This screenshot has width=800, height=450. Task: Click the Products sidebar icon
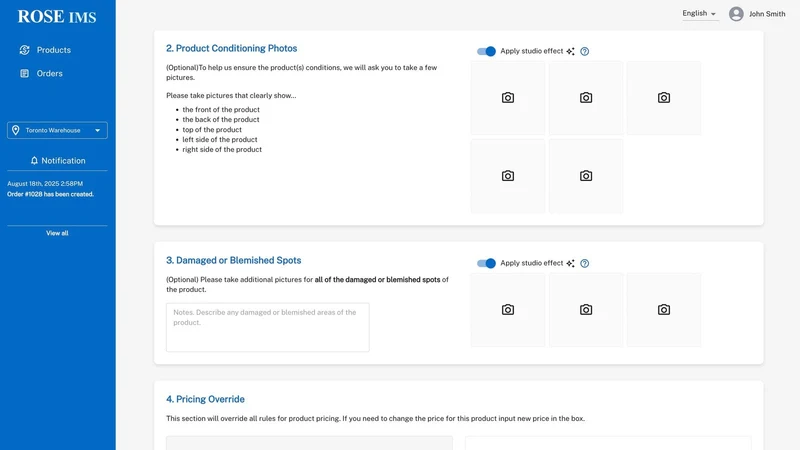pyautogui.click(x=24, y=50)
